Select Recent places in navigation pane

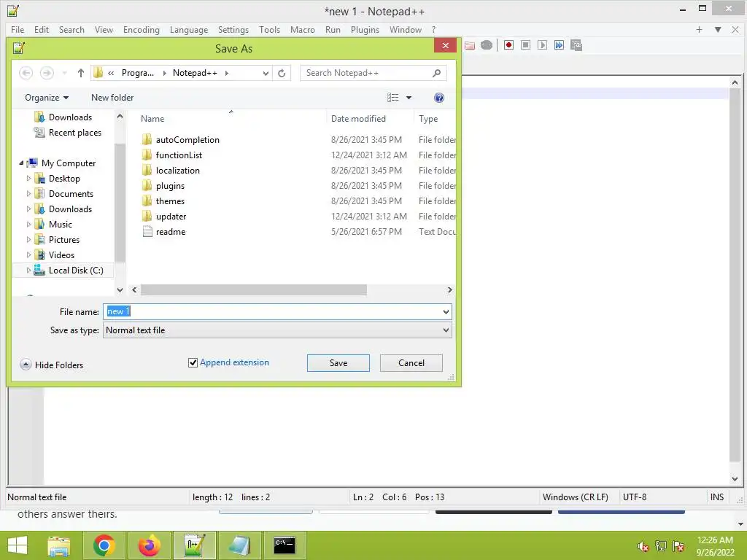(75, 133)
